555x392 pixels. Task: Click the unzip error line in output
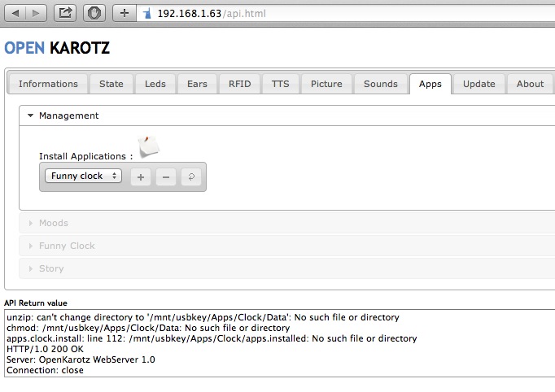(x=203, y=317)
